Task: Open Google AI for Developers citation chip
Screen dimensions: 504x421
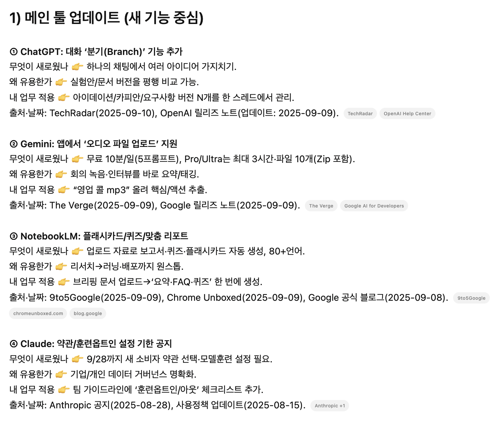Action: tap(374, 206)
